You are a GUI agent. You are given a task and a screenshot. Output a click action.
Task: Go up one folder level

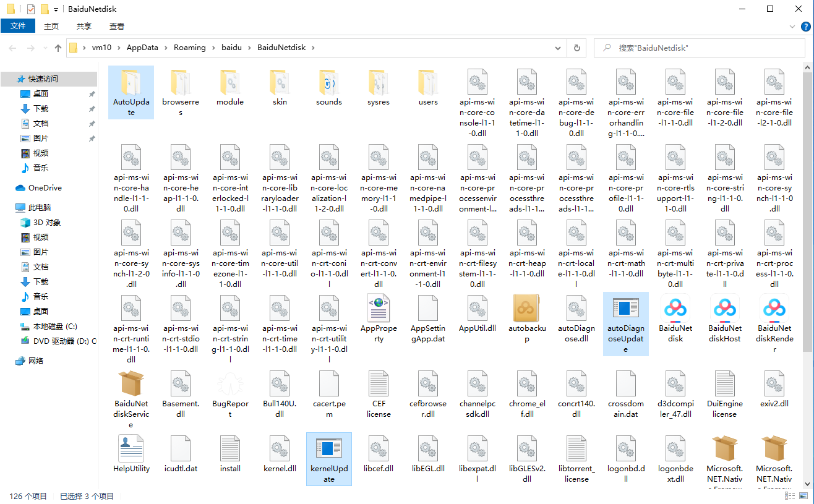[x=58, y=48]
